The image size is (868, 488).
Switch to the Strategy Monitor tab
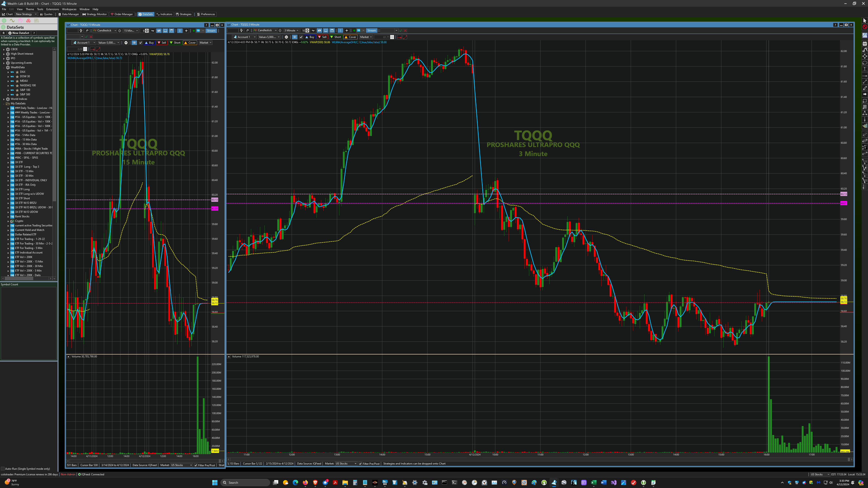coord(95,14)
